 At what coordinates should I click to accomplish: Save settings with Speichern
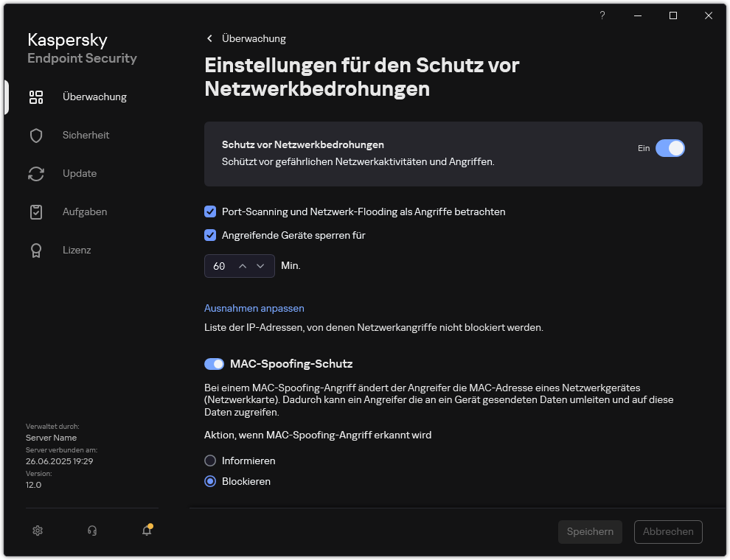[x=590, y=531]
